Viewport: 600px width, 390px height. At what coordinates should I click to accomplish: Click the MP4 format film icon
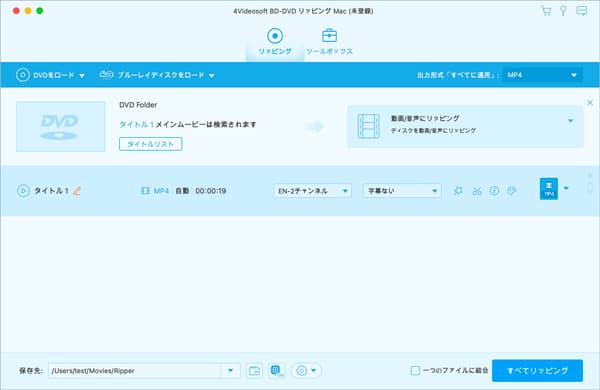145,191
